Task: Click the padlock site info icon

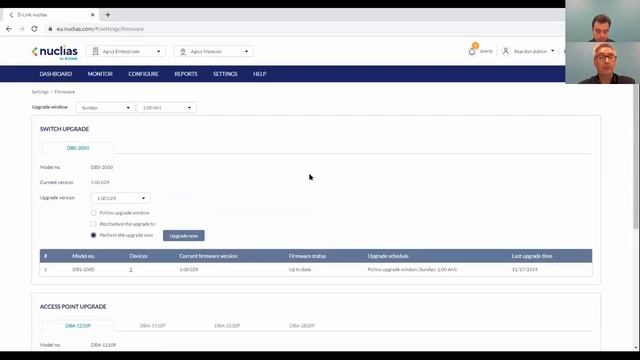Action: (x=50, y=29)
